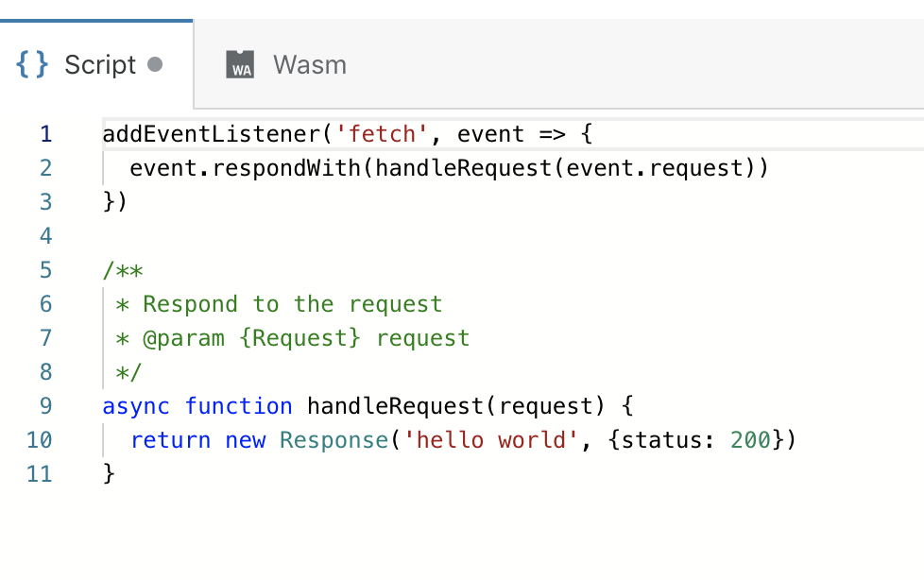Select line number 1 in gutter
Viewport: 924px width, 580px height.
pos(46,134)
